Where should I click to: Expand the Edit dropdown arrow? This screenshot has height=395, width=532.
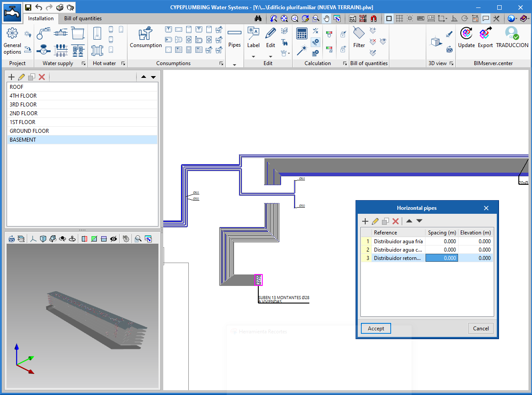(x=271, y=56)
